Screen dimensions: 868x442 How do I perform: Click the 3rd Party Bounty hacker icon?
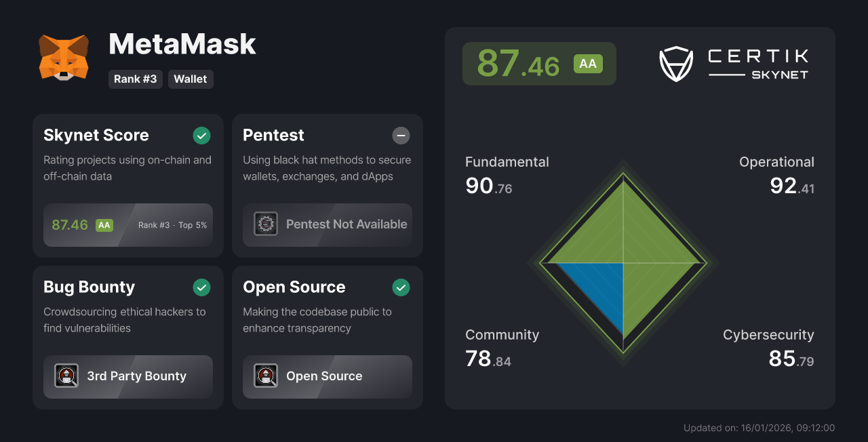point(66,376)
